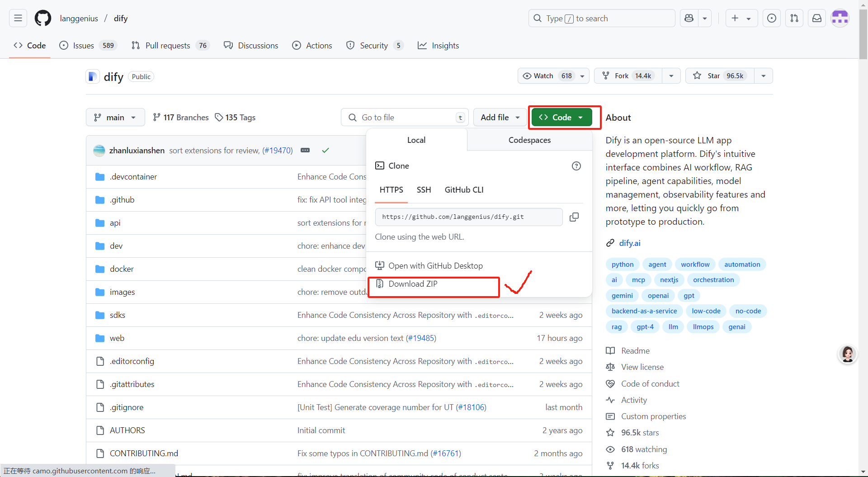
Task: Click the zhanluxianshen author avatar
Action: 99,151
